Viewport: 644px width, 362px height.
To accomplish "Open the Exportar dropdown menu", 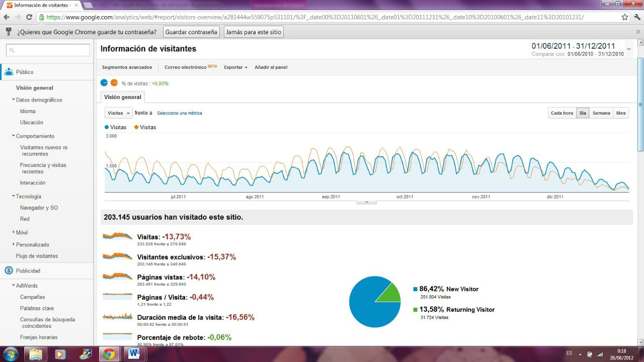I will (235, 67).
